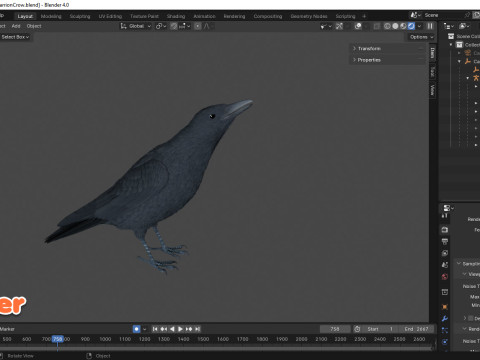
Task: Open the Select Box tool dropdown
Action: click(x=15, y=37)
